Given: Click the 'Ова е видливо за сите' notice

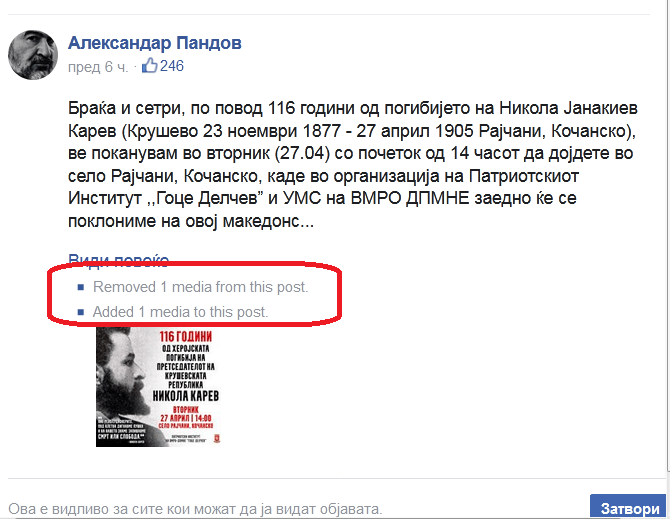Looking at the screenshot, I should [x=195, y=509].
